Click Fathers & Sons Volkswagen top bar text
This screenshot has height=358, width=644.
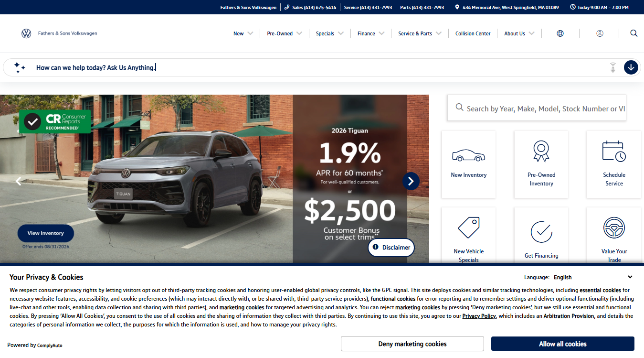[x=248, y=7]
